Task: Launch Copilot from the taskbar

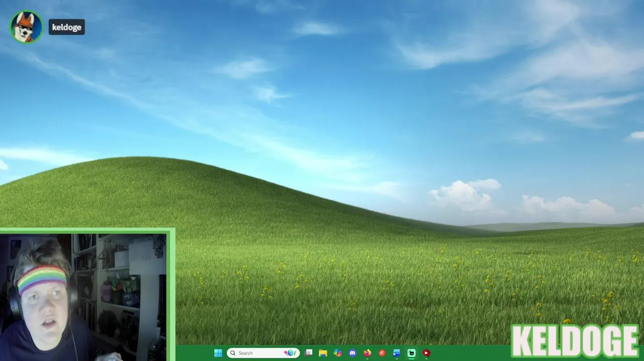Action: coord(338,353)
